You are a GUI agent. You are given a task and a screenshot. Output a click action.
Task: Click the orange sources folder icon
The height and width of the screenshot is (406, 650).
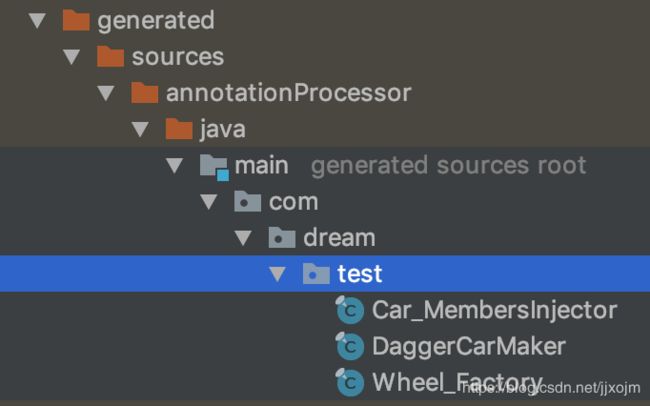(110, 56)
